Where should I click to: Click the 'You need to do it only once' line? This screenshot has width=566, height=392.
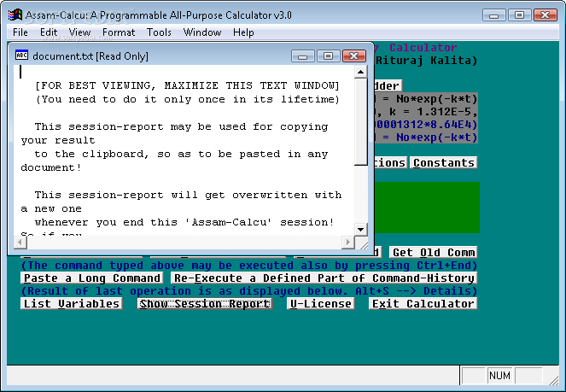[187, 99]
